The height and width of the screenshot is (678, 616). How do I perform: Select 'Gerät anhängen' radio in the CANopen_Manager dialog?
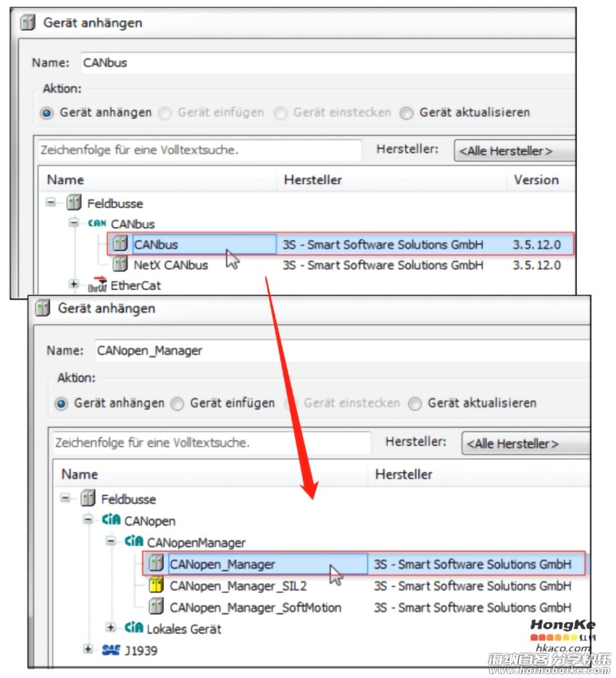click(x=62, y=404)
